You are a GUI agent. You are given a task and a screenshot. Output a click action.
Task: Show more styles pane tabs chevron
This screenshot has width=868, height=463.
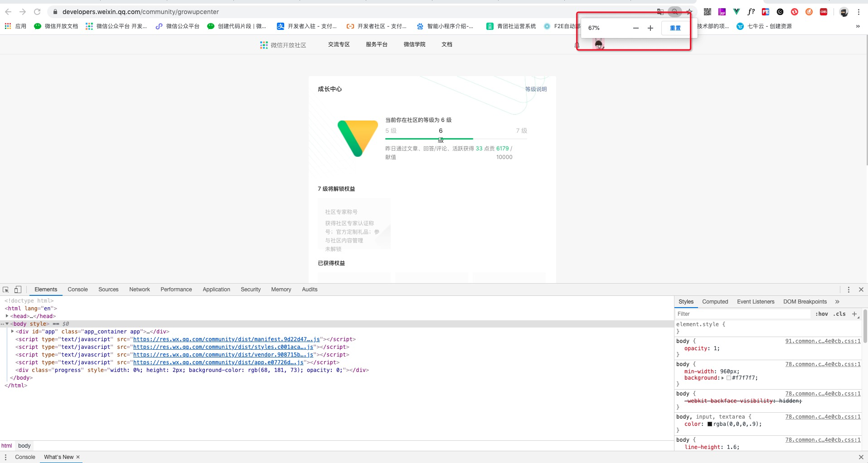837,302
